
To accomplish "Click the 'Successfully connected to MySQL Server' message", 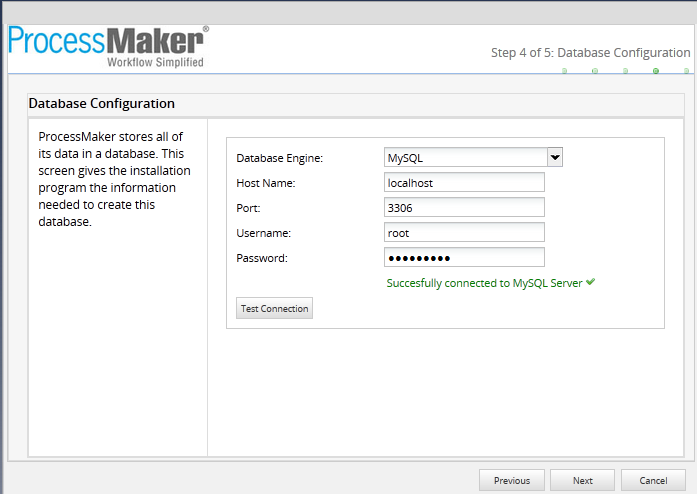I will click(484, 283).
